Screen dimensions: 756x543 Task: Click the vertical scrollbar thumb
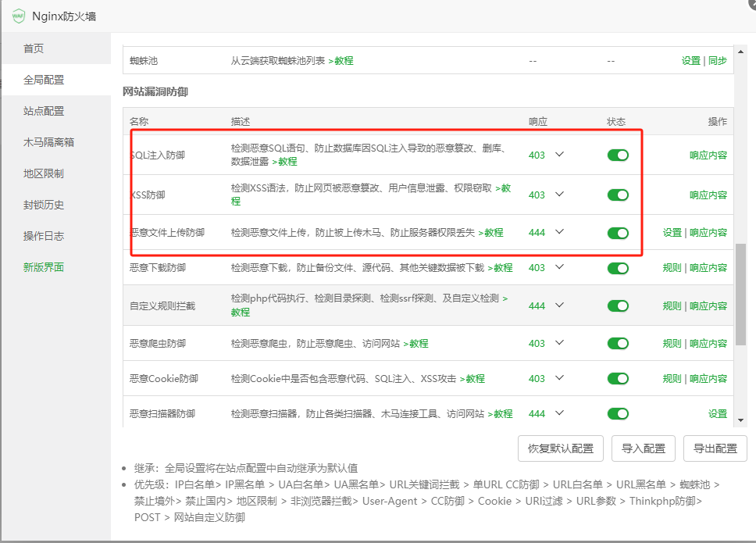[741, 293]
